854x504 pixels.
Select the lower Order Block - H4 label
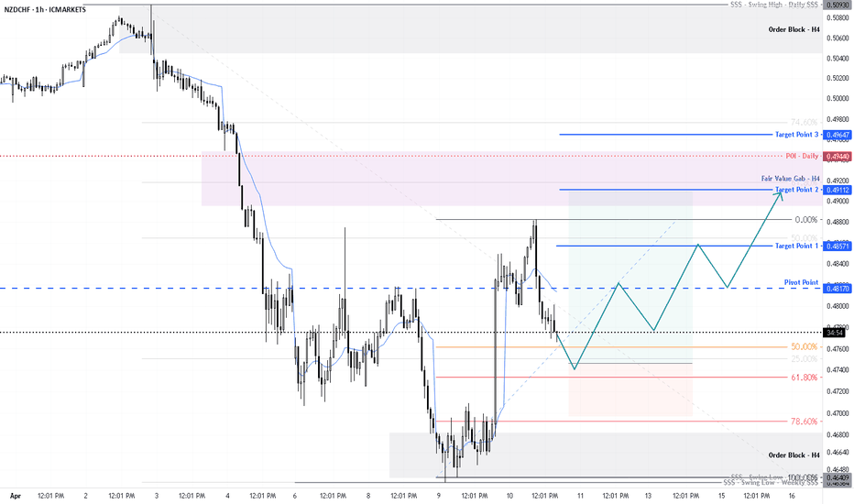click(794, 455)
